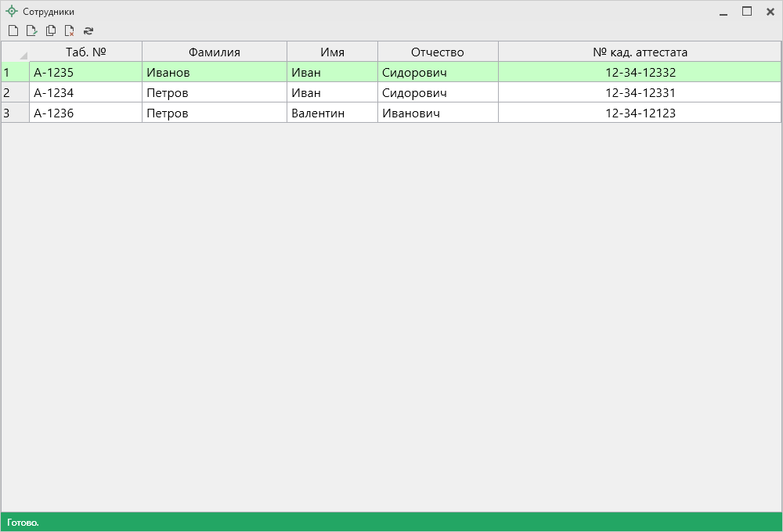Sort by the Таб. № column header
The width and height of the screenshot is (783, 532).
point(85,52)
